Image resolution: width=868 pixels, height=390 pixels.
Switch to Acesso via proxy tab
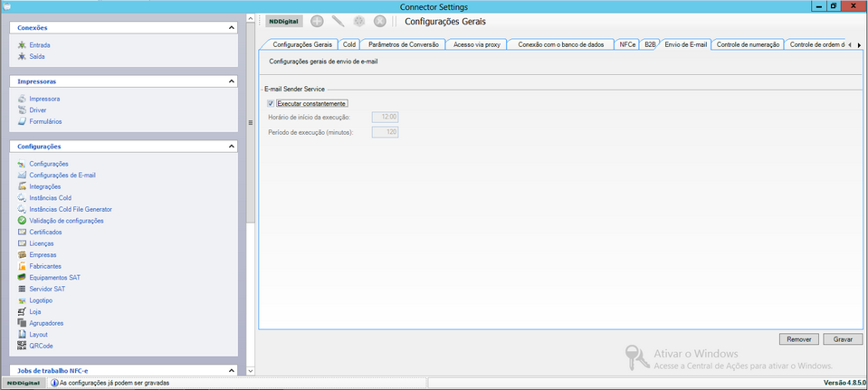477,45
